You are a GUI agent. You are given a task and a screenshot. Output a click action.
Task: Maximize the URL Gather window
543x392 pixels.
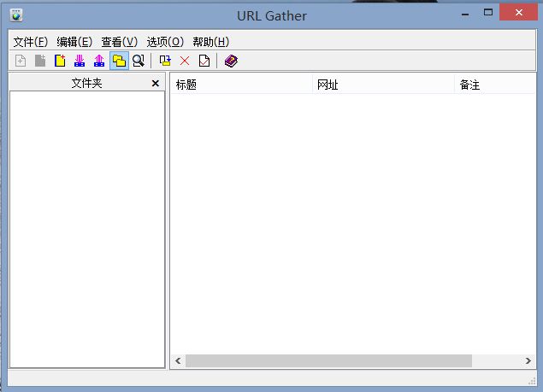pos(488,13)
